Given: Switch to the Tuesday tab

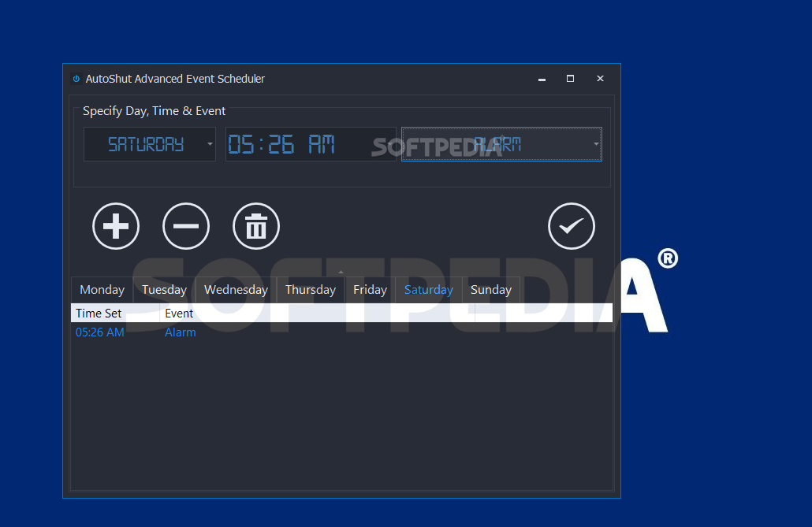Looking at the screenshot, I should [x=164, y=290].
